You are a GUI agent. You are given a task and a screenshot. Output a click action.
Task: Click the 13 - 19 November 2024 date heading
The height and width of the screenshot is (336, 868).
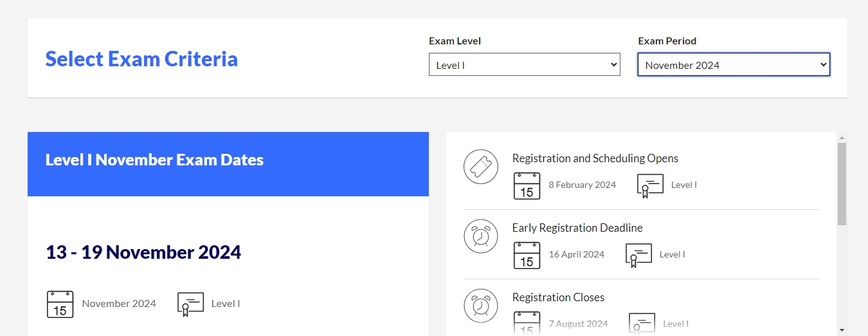tap(143, 252)
